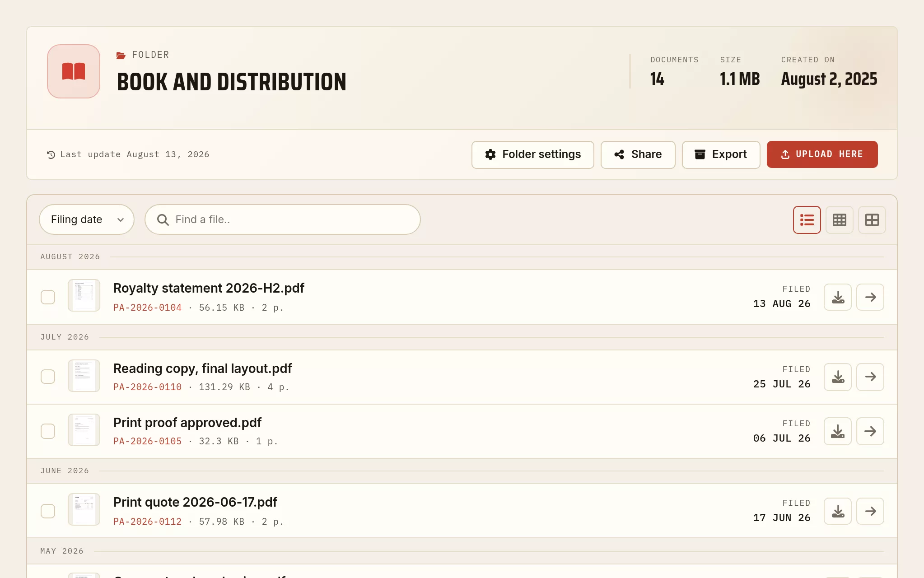
Task: Export the folder
Action: (x=721, y=154)
